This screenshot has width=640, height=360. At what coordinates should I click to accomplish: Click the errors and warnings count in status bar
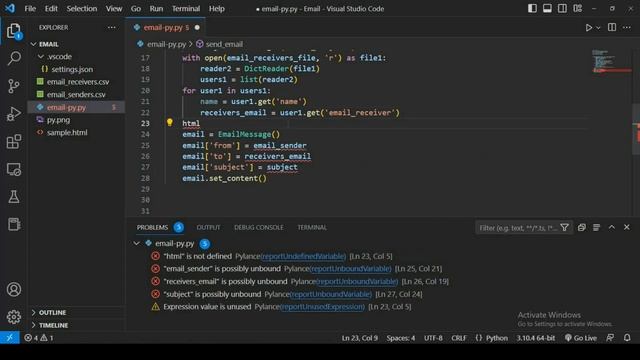pos(39,338)
